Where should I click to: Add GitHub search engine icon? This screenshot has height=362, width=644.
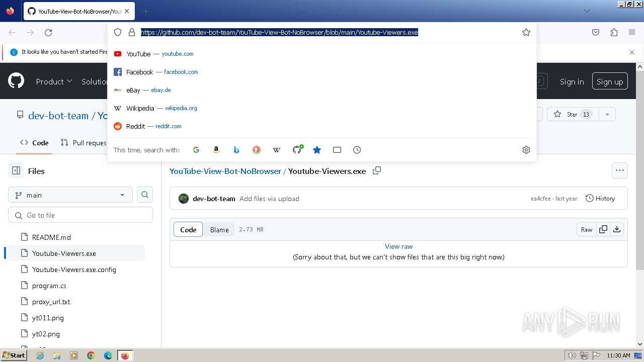pos(297,149)
